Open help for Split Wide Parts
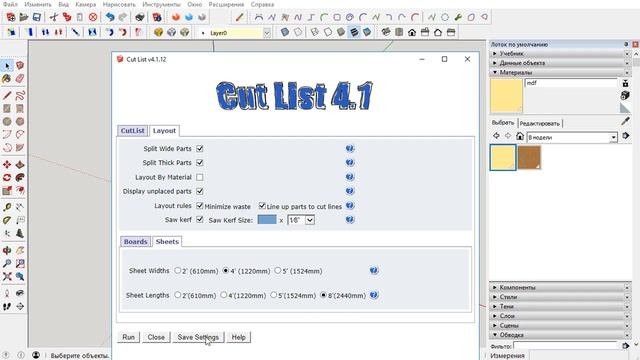640x360 pixels. [x=350, y=148]
